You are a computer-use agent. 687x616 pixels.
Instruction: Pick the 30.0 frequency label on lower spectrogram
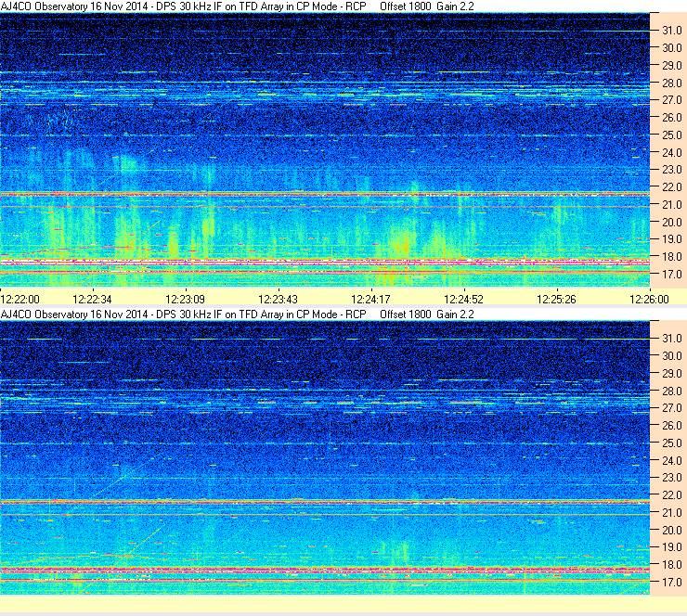[x=672, y=356]
